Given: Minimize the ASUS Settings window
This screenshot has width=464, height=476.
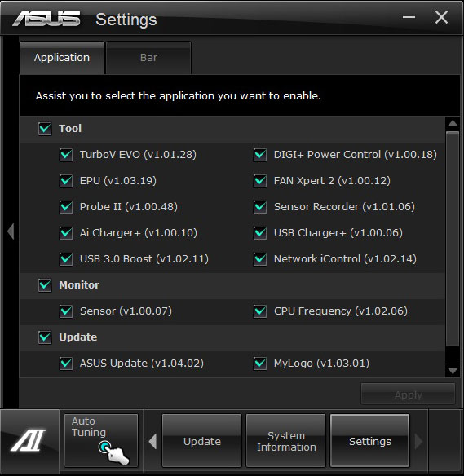Looking at the screenshot, I should click(x=409, y=17).
